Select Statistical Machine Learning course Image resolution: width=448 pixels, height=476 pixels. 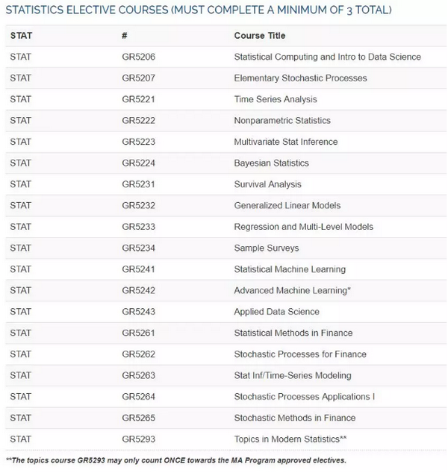290,269
